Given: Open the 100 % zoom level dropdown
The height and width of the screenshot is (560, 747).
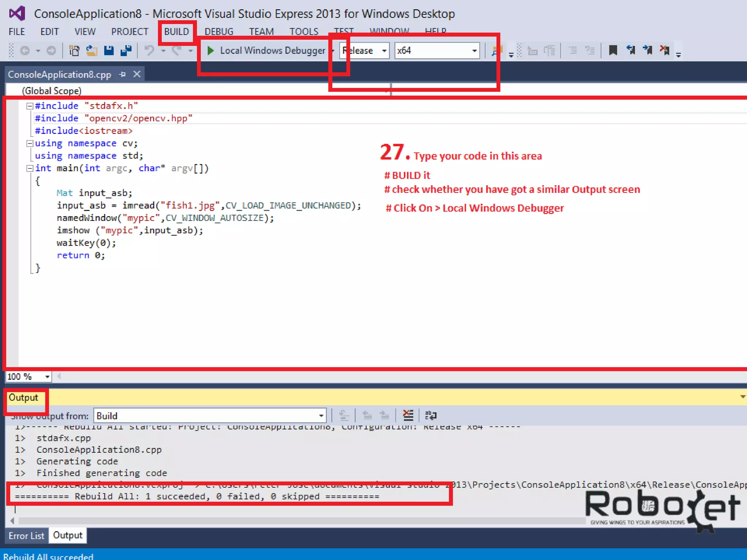Looking at the screenshot, I should (47, 377).
